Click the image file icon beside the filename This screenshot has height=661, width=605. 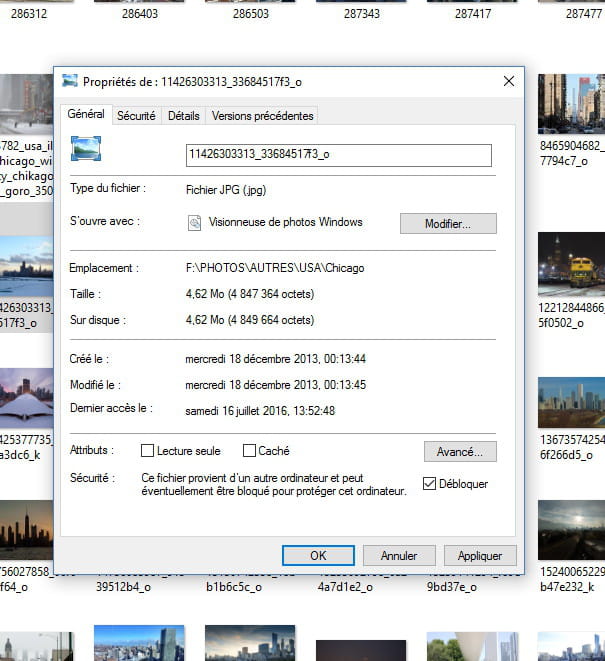(x=87, y=149)
